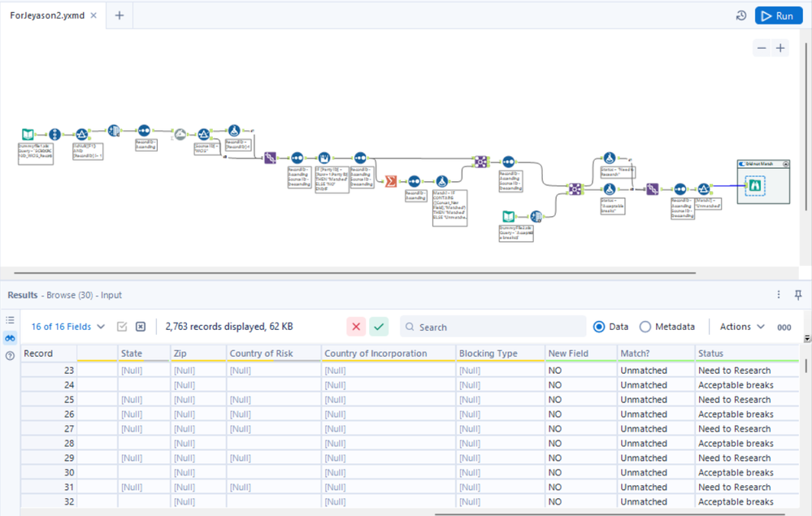Open 16 of 16 Fields dropdown
Viewport: 812px width, 516px height.
click(67, 327)
